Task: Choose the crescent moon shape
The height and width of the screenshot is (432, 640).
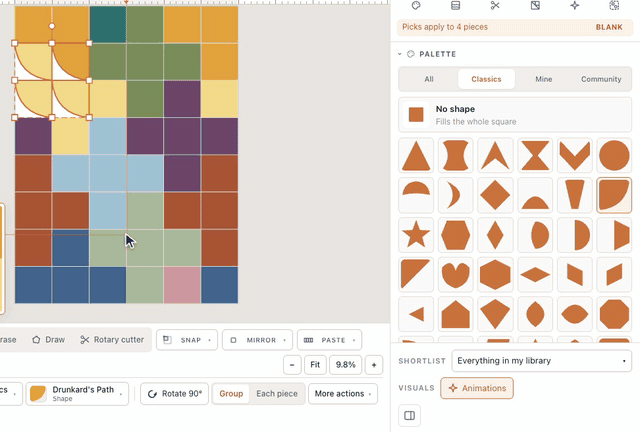Action: (x=456, y=195)
